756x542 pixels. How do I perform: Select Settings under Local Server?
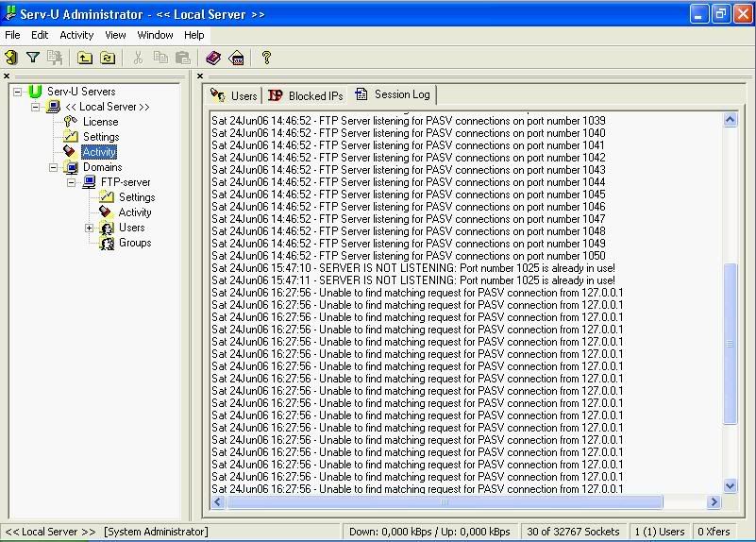pos(100,137)
